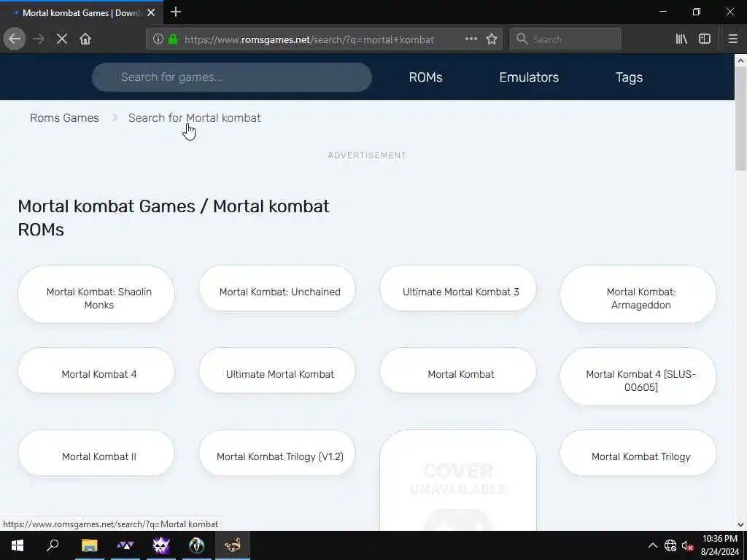
Task: Click the active browser taskbar icon
Action: click(x=233, y=545)
